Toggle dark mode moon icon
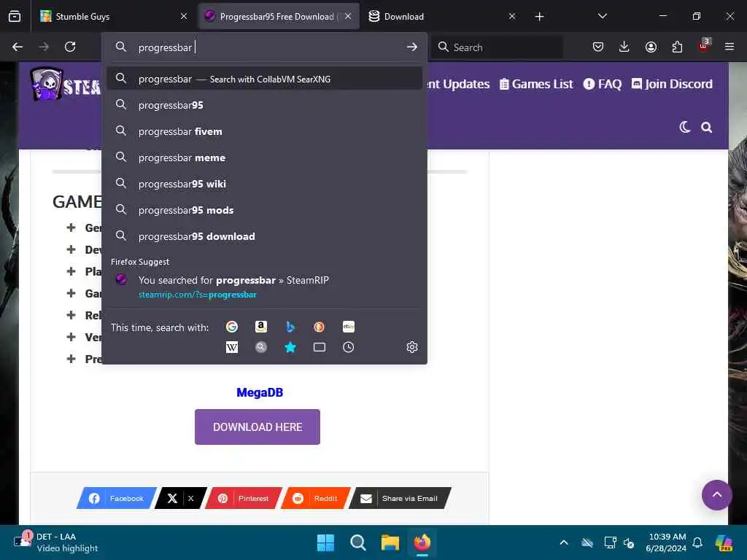This screenshot has width=747, height=560. coord(684,127)
